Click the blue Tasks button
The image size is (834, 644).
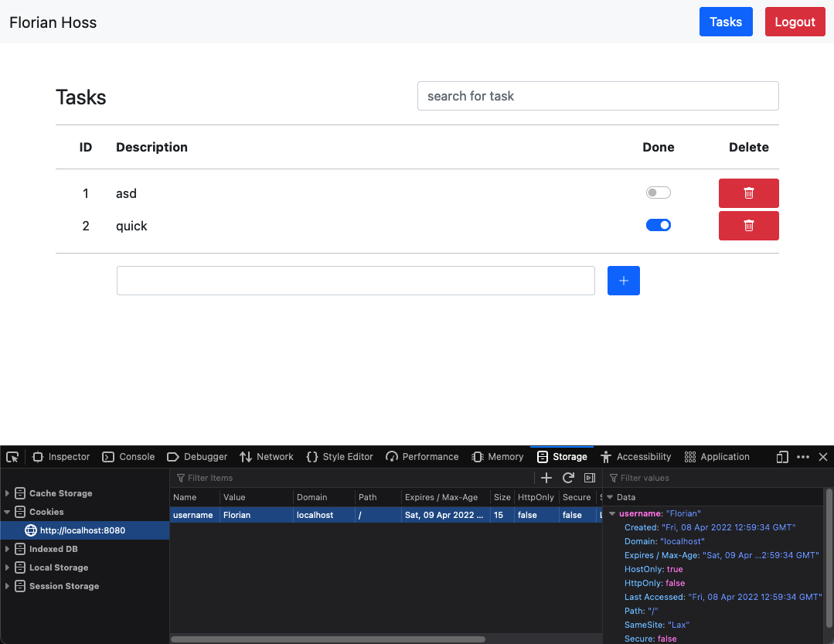tap(726, 22)
